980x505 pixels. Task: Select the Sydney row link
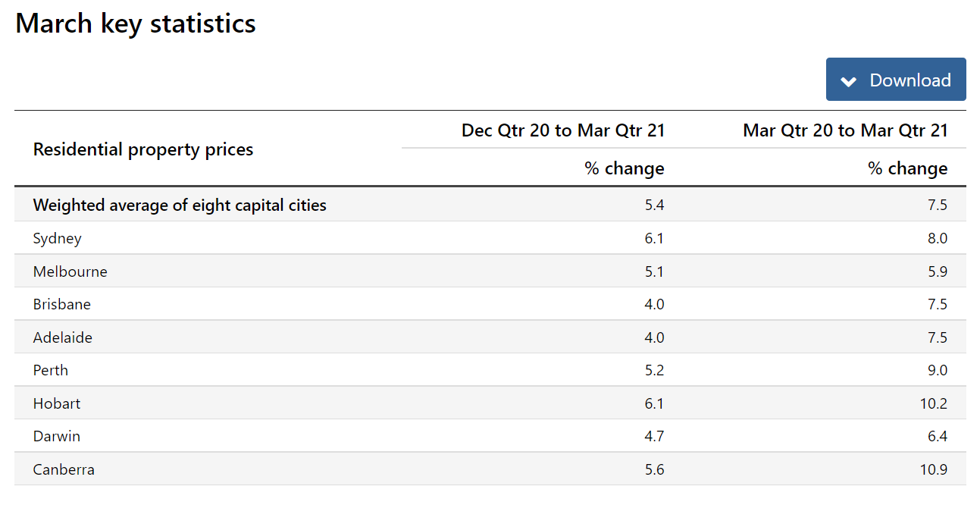57,237
